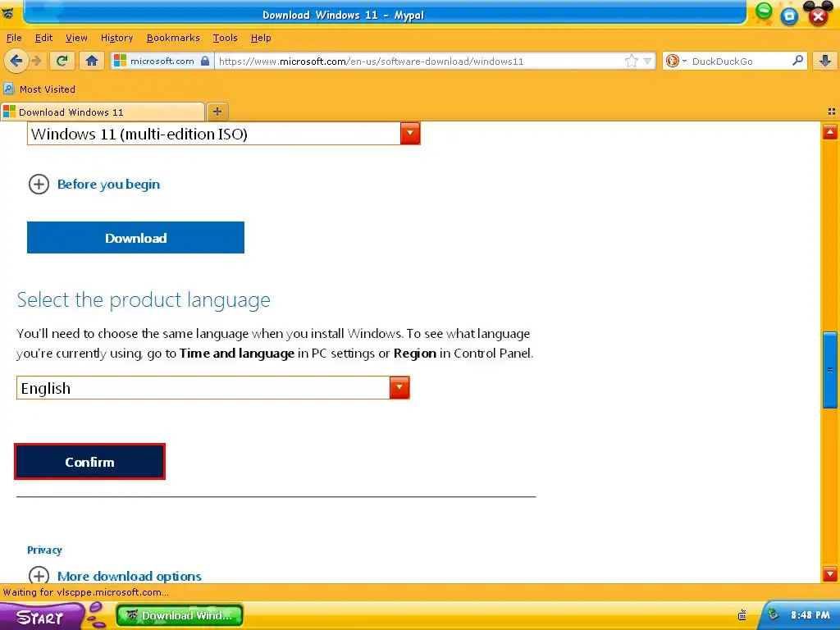Expand the Before you begin section
This screenshot has height=630, width=840.
click(x=94, y=185)
